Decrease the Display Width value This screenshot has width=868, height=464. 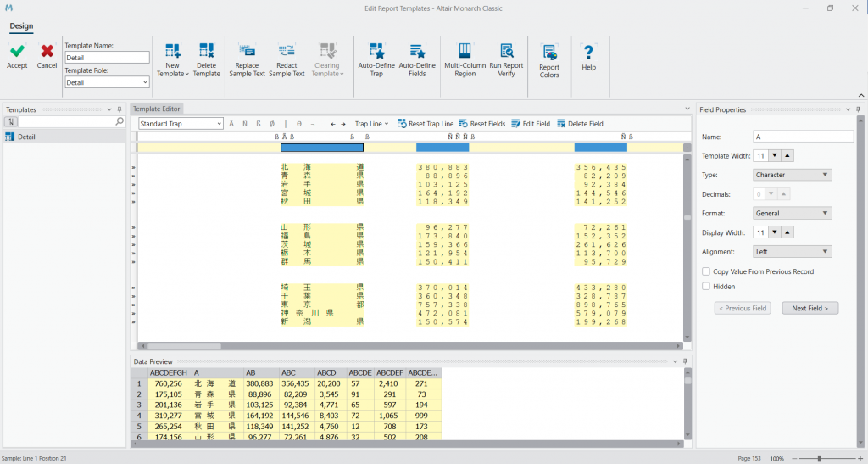tap(775, 232)
